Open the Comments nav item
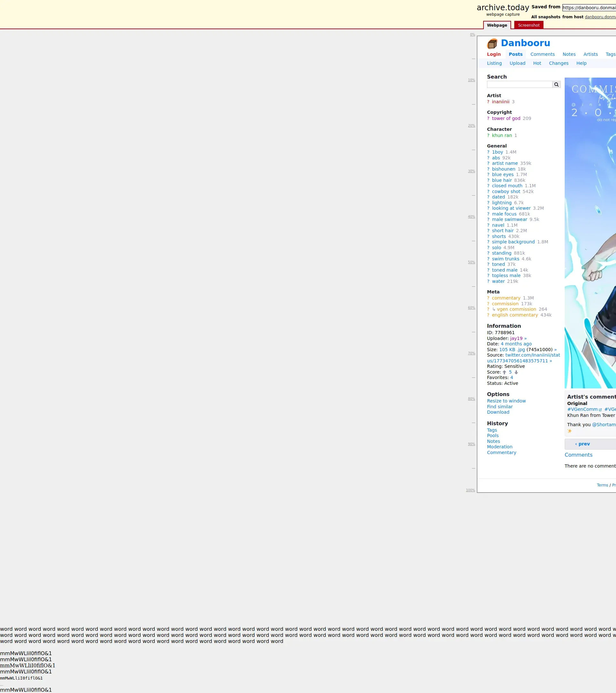 [x=543, y=54]
